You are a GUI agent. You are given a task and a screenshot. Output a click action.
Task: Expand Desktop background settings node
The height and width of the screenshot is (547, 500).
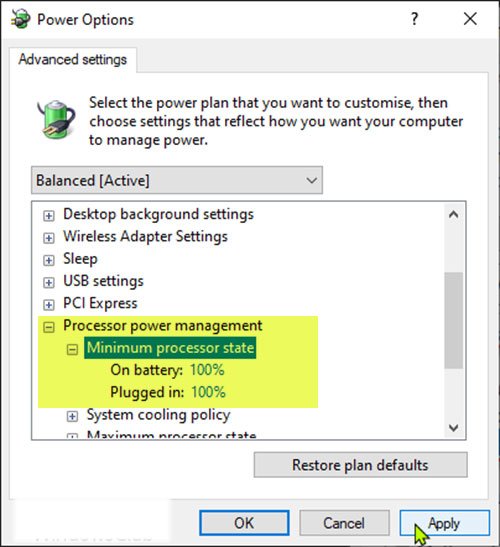click(49, 216)
